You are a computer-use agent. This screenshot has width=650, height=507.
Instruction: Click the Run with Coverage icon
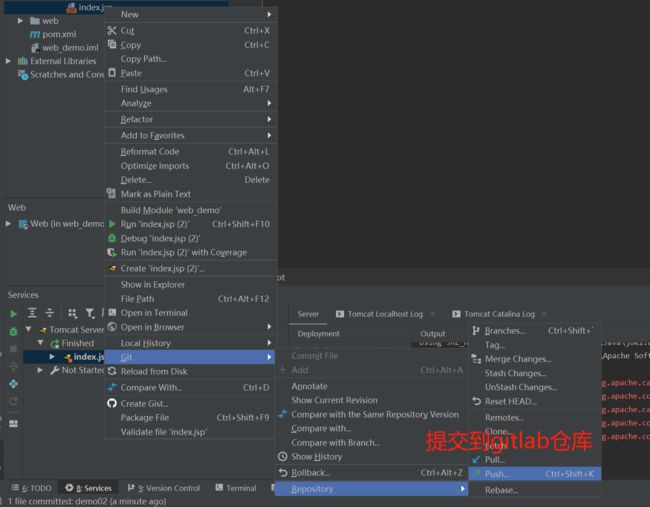[x=112, y=252]
